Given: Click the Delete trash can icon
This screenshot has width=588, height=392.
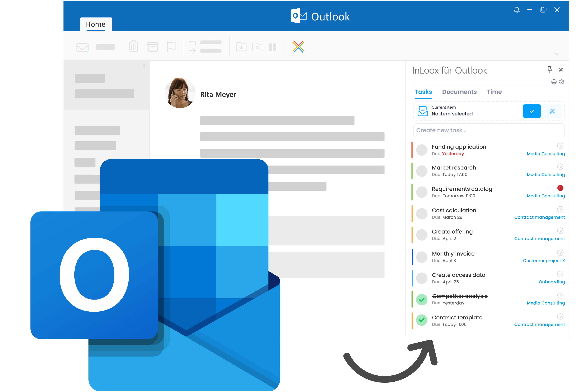Looking at the screenshot, I should (x=134, y=46).
